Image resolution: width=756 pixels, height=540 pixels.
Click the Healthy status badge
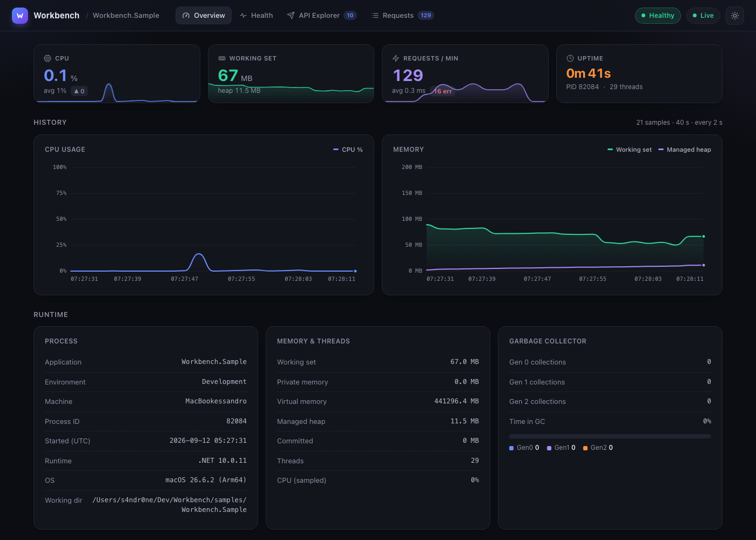[x=658, y=16]
